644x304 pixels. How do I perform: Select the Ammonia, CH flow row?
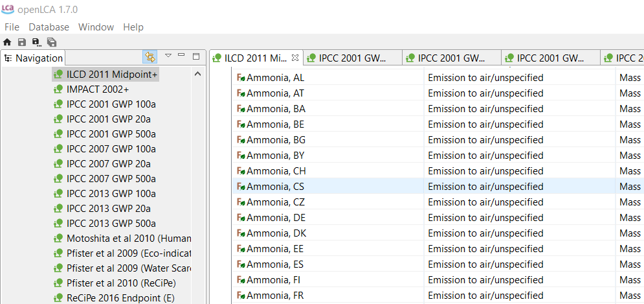coord(438,170)
